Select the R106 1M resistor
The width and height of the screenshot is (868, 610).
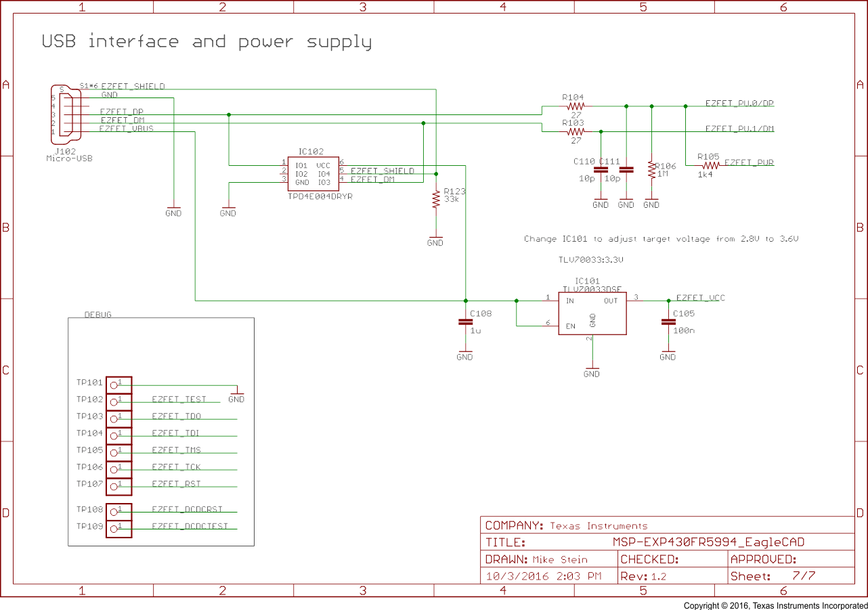click(x=651, y=170)
